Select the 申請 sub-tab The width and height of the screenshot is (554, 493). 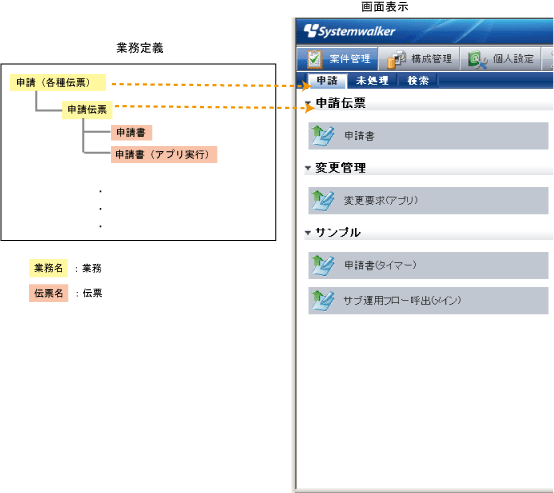point(327,81)
